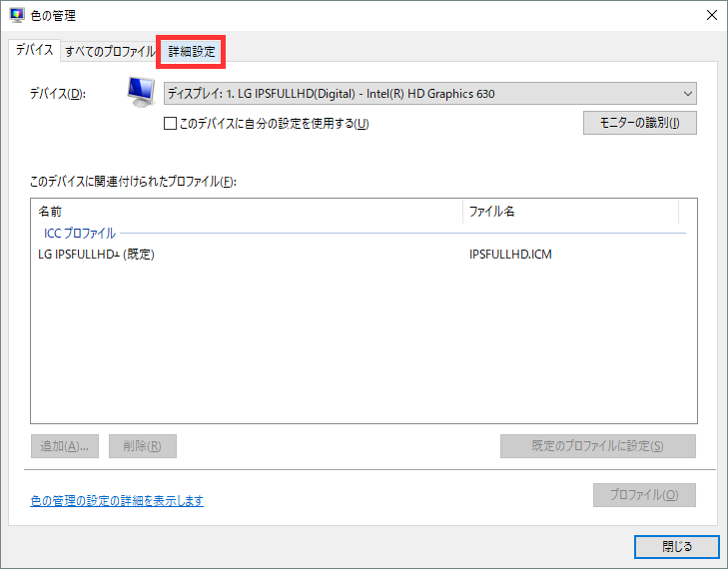Close the dialog with the title bar X

[711, 15]
